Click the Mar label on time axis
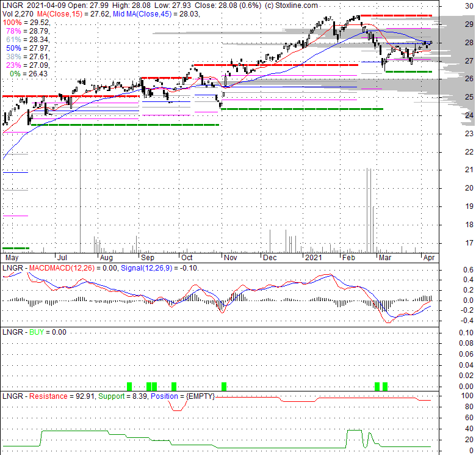The width and height of the screenshot is (476, 455). [x=385, y=258]
